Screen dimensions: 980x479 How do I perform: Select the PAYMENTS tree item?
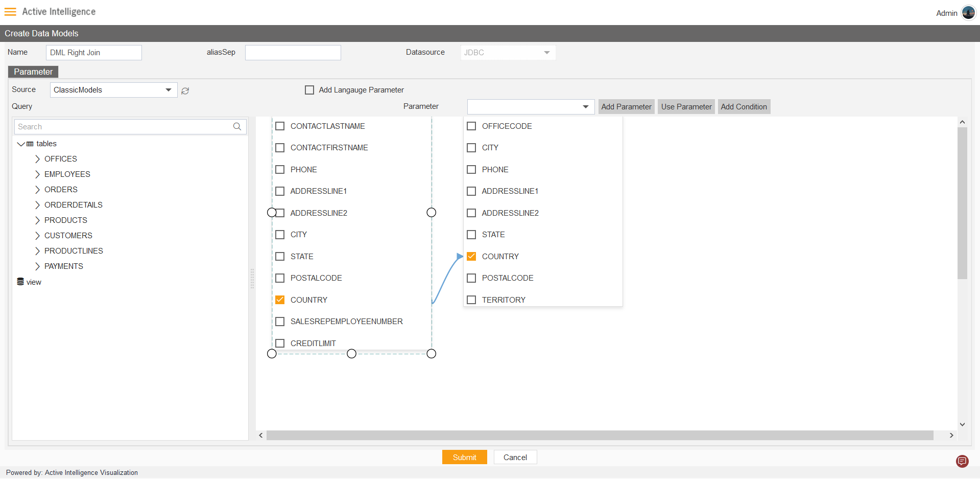[x=63, y=266]
